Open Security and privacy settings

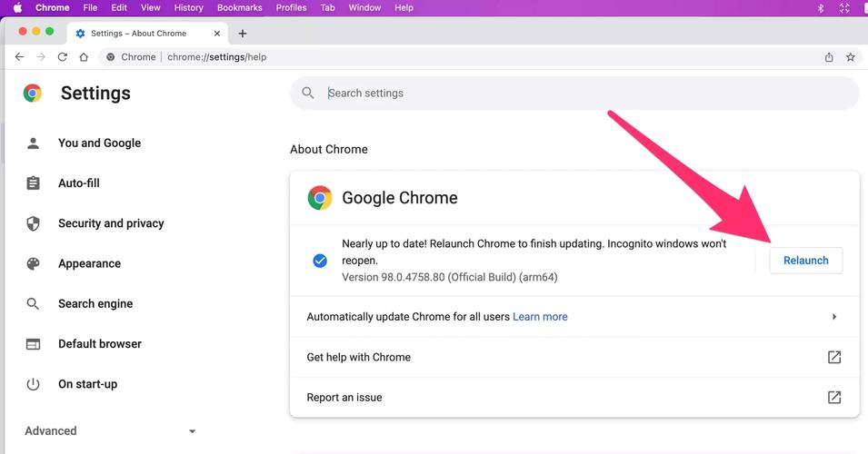click(111, 223)
